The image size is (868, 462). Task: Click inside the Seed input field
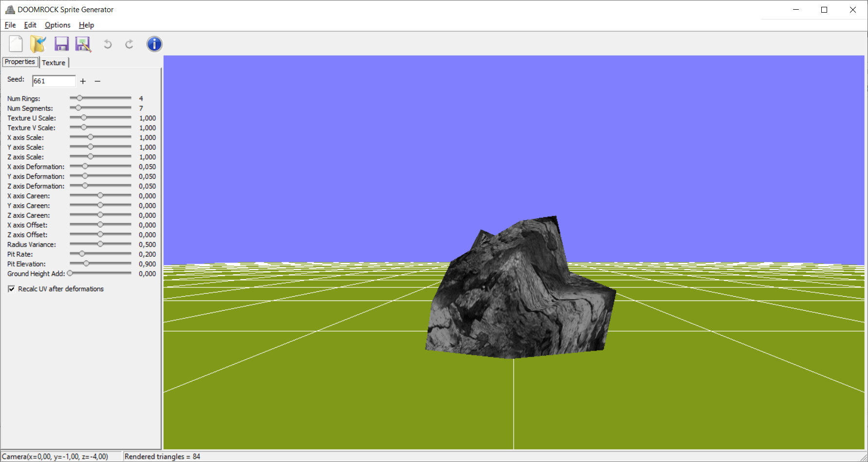tap(53, 81)
